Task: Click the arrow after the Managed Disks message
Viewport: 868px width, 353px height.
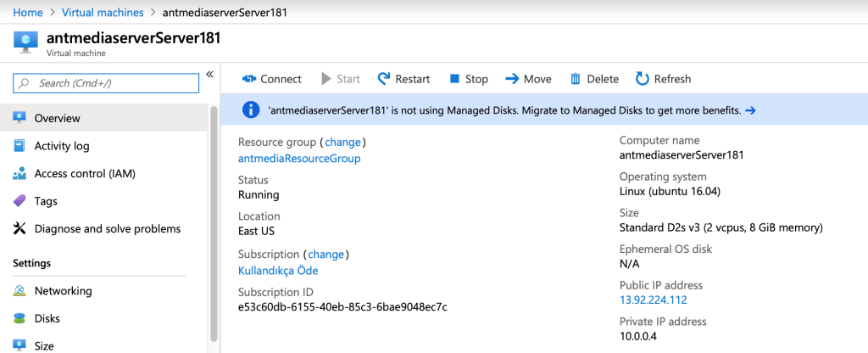Action: (750, 110)
